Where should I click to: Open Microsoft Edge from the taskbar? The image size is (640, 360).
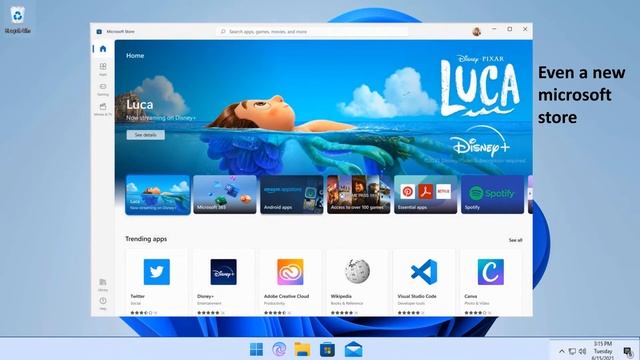click(x=279, y=349)
